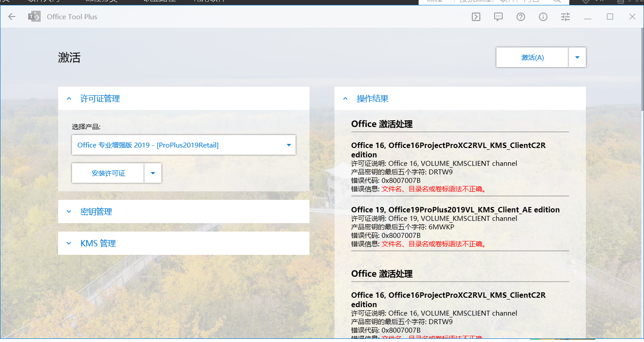The height and width of the screenshot is (342, 644).
Task: Open the dropdown arrow beside 安装许可证
Action: [153, 173]
